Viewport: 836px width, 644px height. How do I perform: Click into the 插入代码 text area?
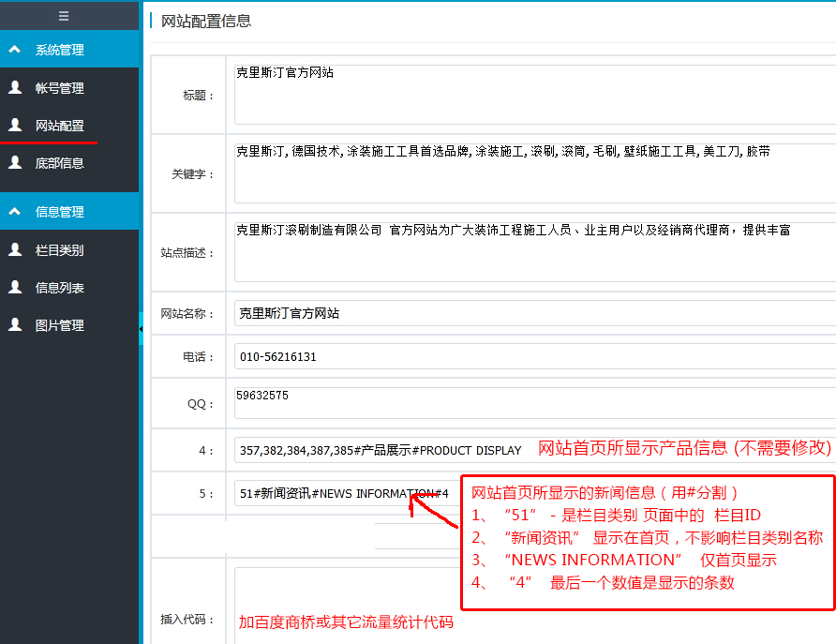[x=535, y=606]
